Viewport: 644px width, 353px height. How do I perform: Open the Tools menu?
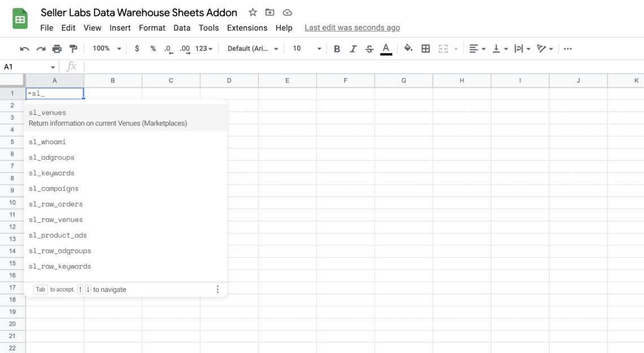[208, 28]
